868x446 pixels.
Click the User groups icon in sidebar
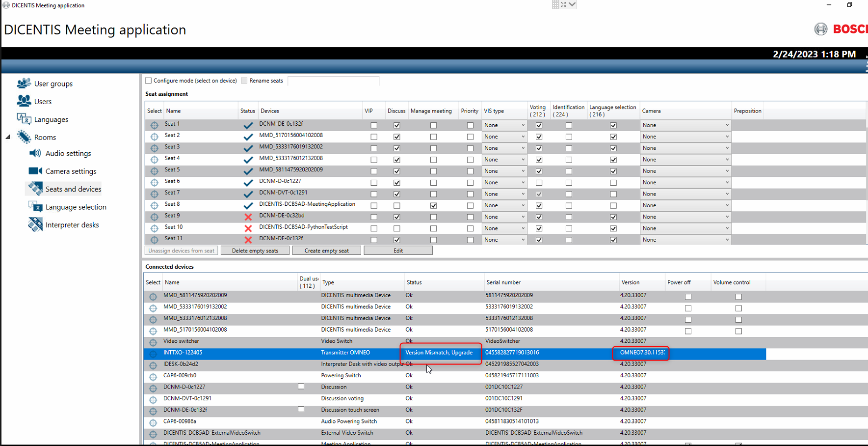[x=24, y=84]
